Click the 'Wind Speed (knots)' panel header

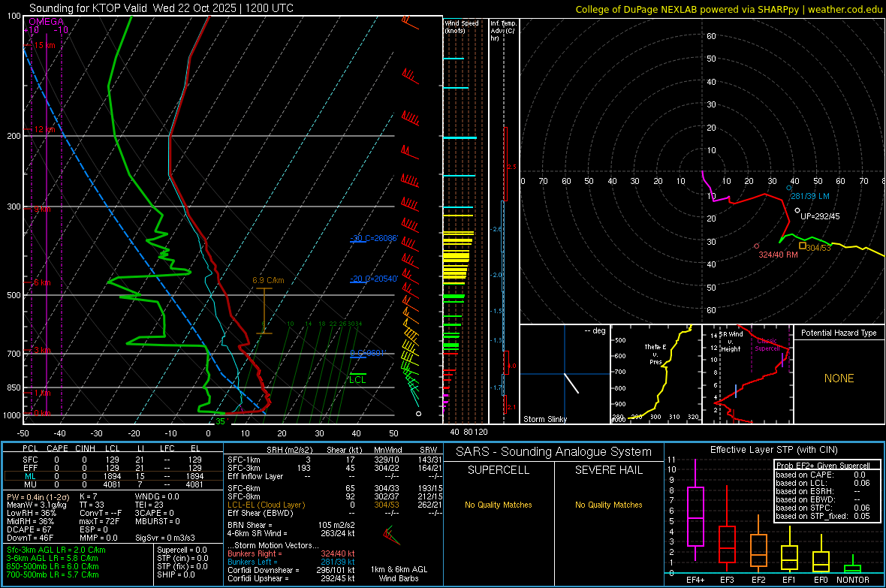[x=461, y=26]
